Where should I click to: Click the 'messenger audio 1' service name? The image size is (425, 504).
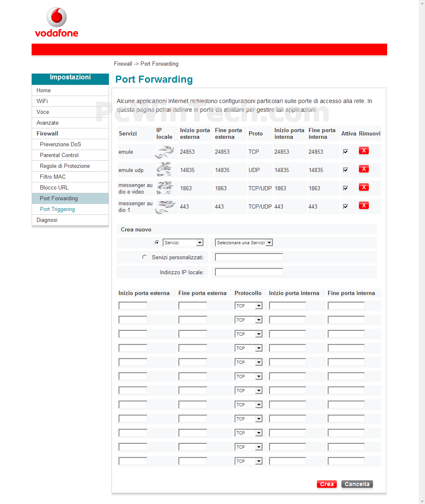(x=136, y=207)
